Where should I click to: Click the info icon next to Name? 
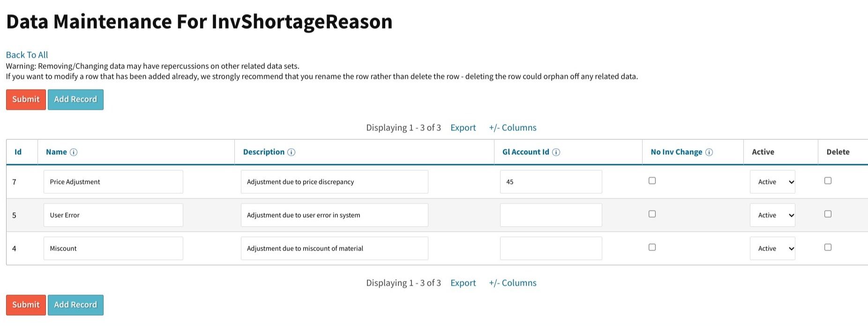[74, 152]
